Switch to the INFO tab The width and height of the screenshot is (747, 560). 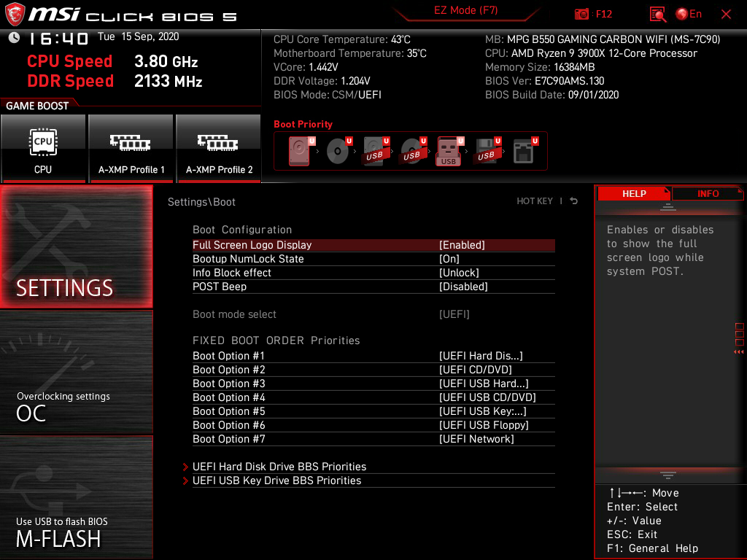[708, 193]
